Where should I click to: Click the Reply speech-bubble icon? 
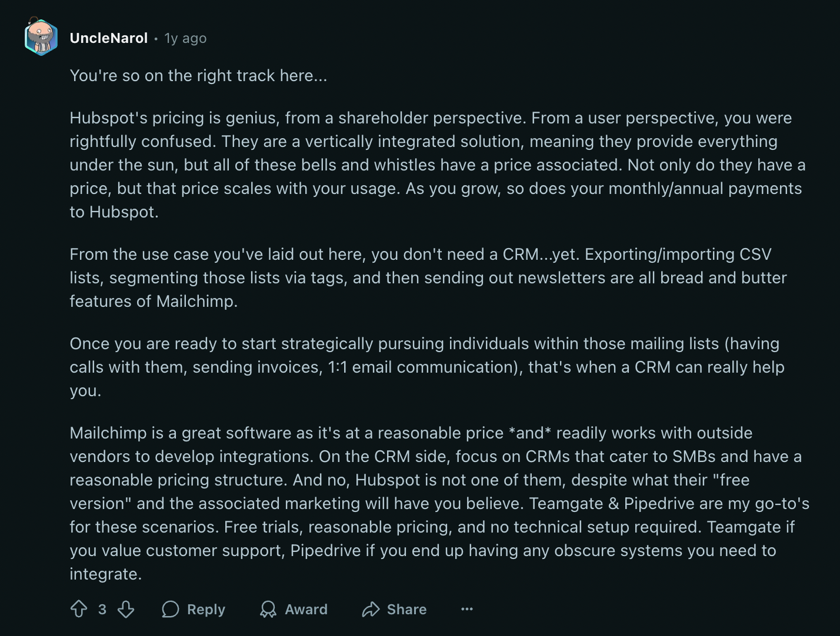click(171, 610)
